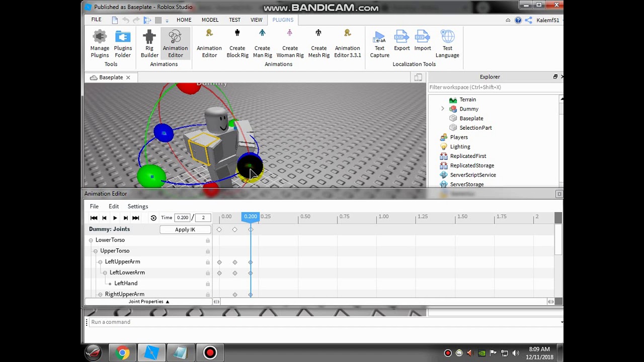Launch the Rig Builder tool

click(x=149, y=44)
